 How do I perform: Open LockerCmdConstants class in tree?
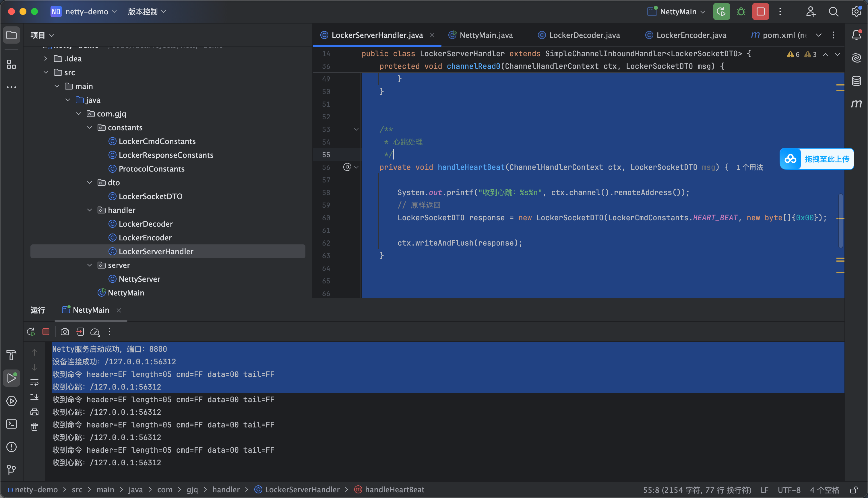[157, 141]
